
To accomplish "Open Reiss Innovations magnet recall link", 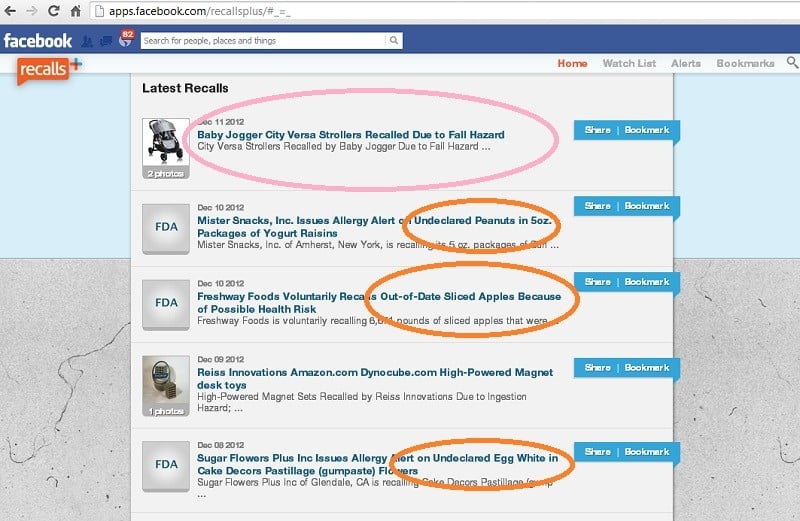I will (375, 379).
